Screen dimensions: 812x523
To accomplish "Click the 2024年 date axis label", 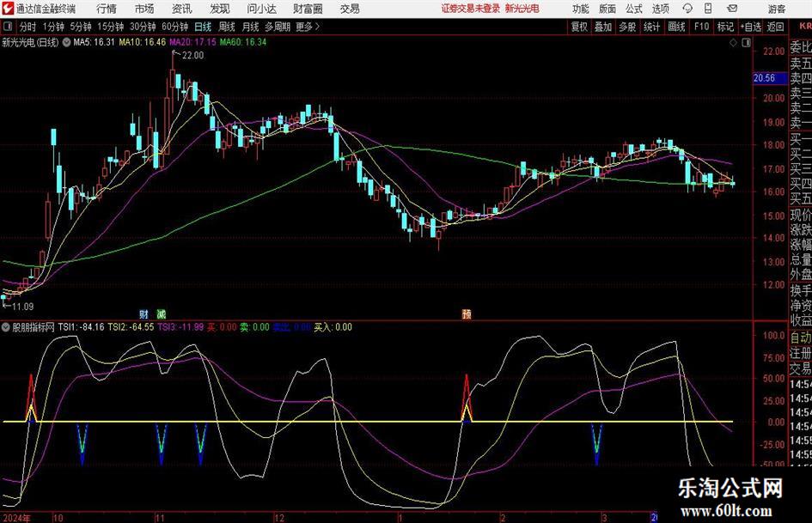I will (16, 518).
